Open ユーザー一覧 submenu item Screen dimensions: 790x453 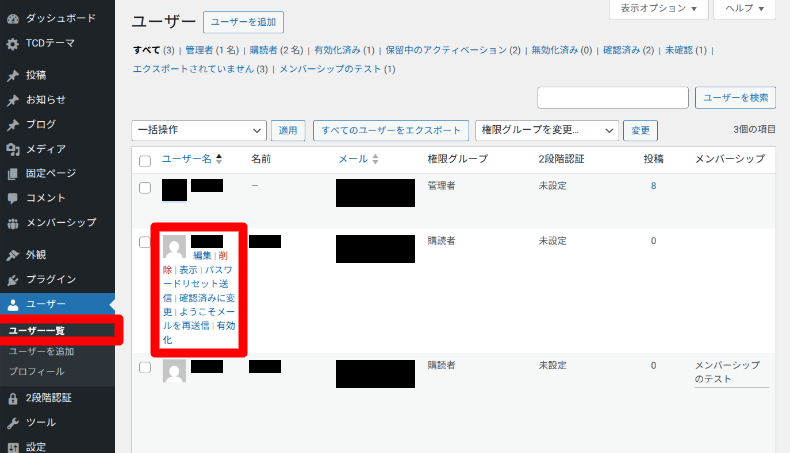37,331
